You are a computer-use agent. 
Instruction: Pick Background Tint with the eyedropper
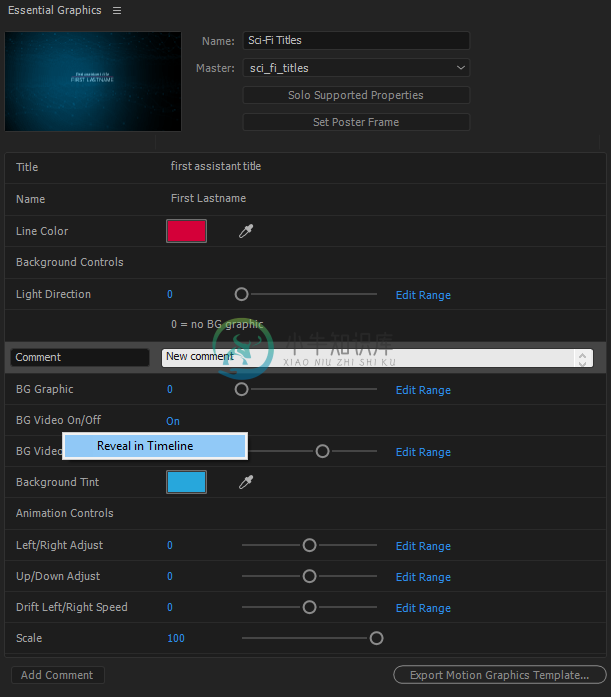(246, 482)
